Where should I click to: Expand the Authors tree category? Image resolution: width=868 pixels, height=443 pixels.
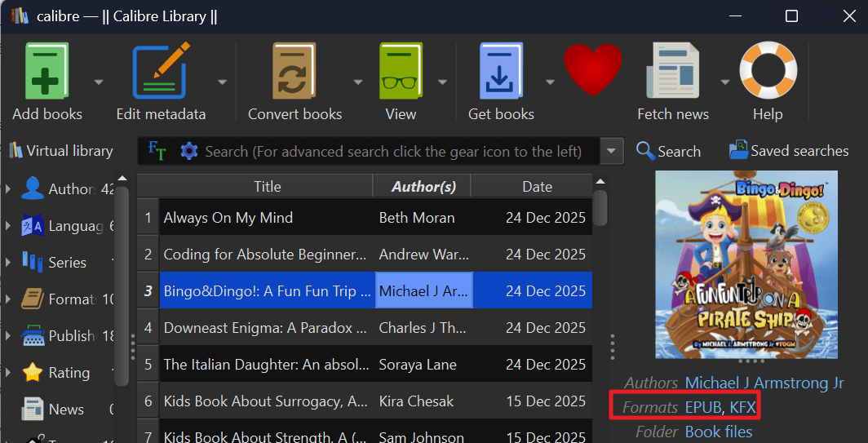click(8, 189)
